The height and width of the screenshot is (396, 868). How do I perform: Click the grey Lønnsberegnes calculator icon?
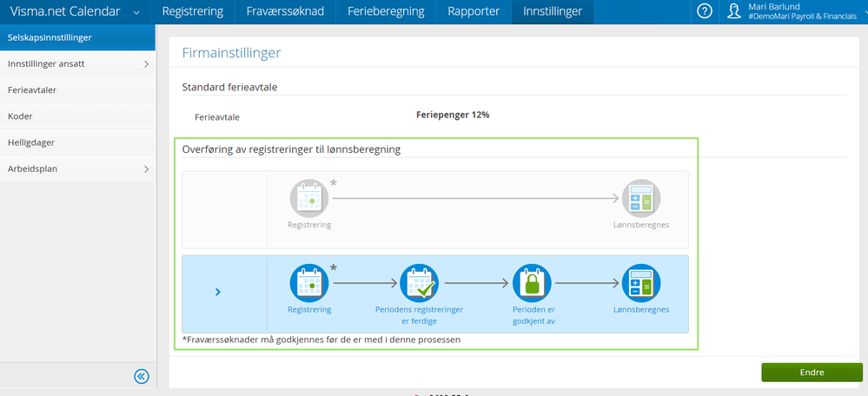[x=641, y=198]
